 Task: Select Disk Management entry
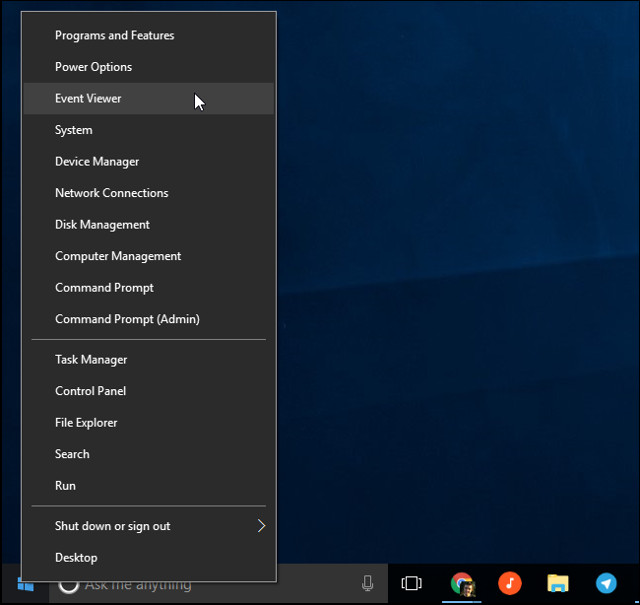pyautogui.click(x=102, y=224)
